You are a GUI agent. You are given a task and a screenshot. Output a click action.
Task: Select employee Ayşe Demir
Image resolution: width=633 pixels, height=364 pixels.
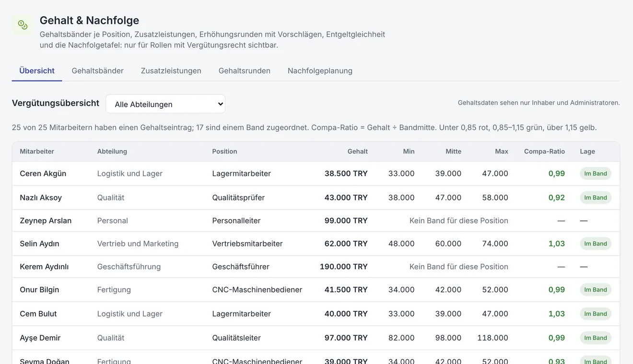click(40, 338)
